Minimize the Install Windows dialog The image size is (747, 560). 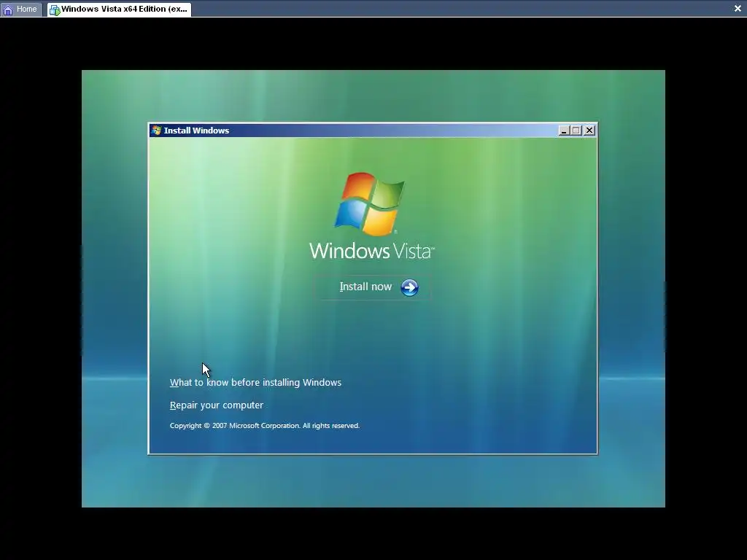(x=564, y=131)
